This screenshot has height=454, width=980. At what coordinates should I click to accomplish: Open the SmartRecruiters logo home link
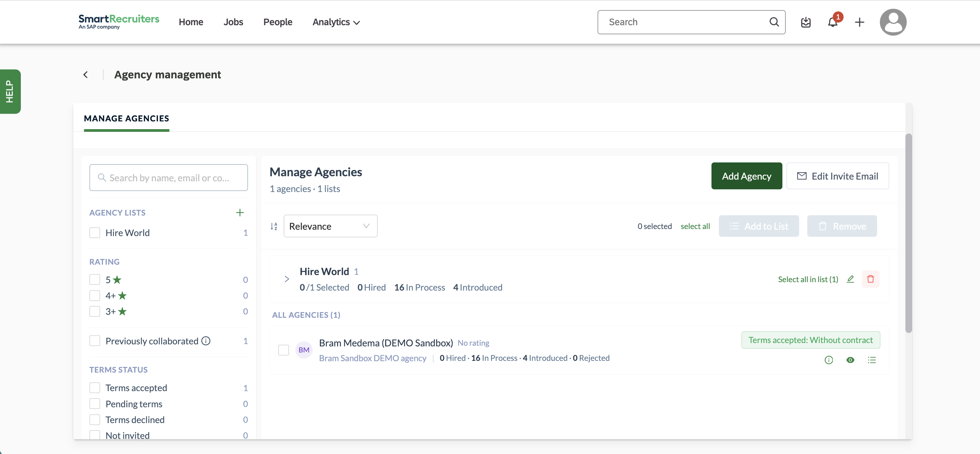[x=119, y=22]
